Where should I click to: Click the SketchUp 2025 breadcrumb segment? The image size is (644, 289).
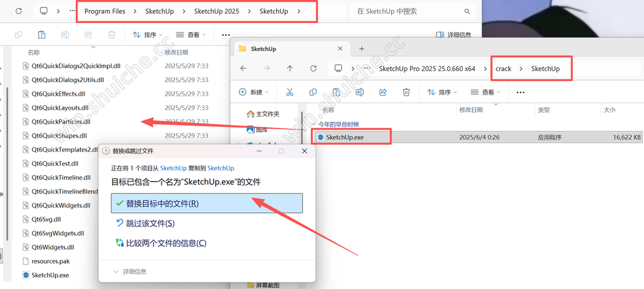coord(217,12)
